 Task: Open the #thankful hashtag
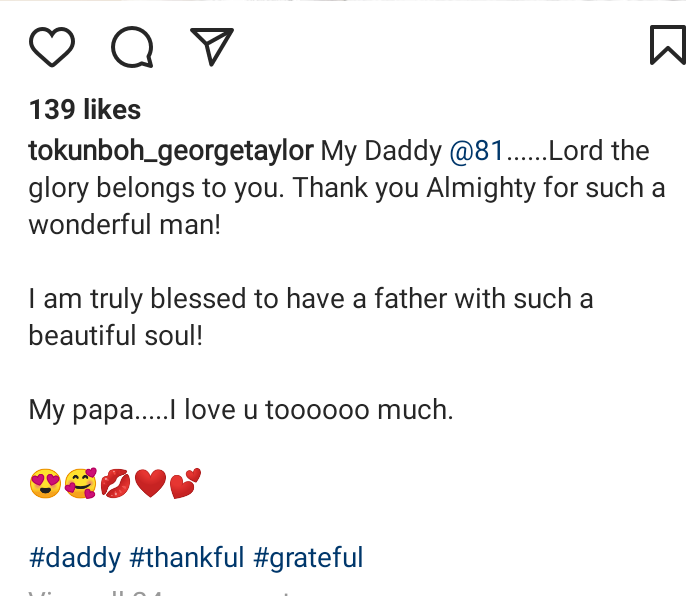point(187,557)
